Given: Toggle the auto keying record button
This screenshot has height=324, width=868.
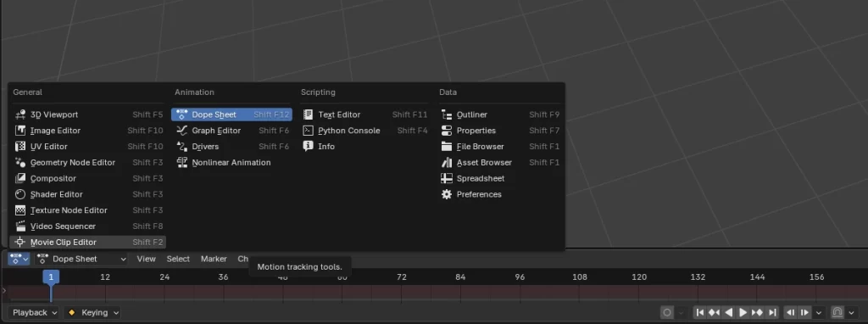Looking at the screenshot, I should point(668,312).
